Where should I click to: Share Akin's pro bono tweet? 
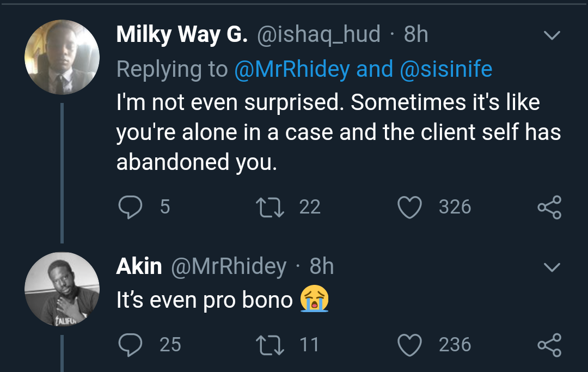point(549,345)
